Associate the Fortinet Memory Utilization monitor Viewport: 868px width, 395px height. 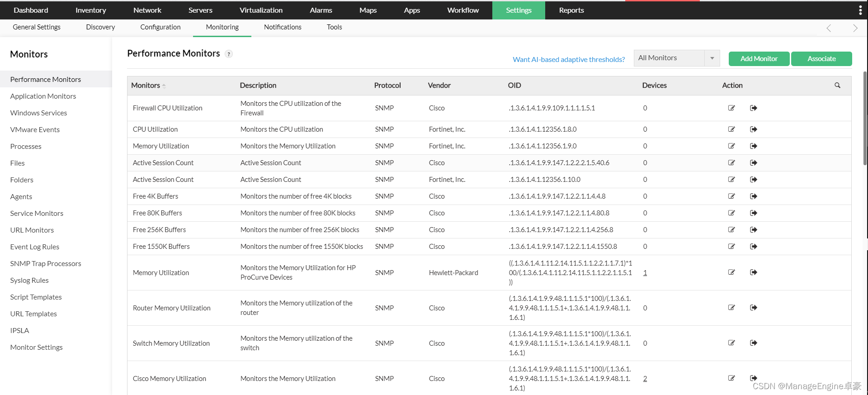[754, 146]
